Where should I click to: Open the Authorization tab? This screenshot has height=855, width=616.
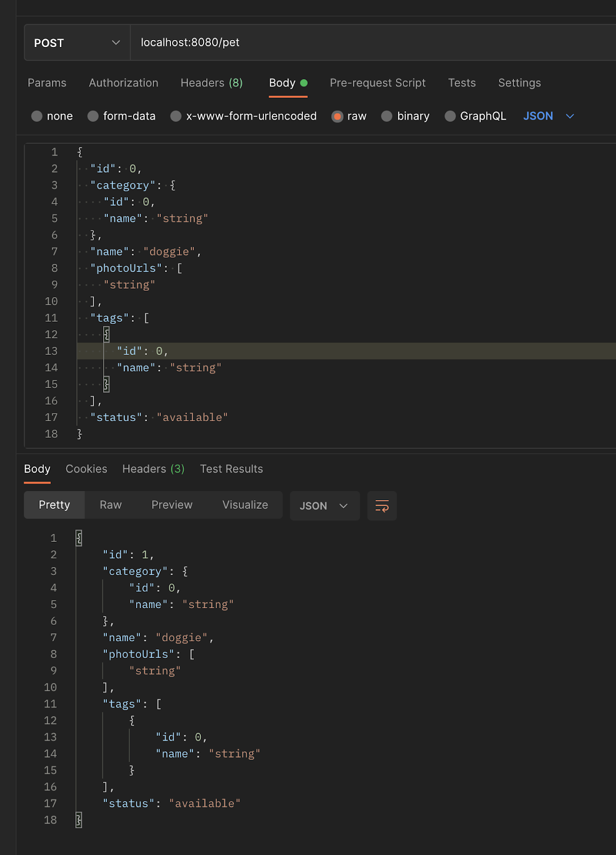pos(123,83)
